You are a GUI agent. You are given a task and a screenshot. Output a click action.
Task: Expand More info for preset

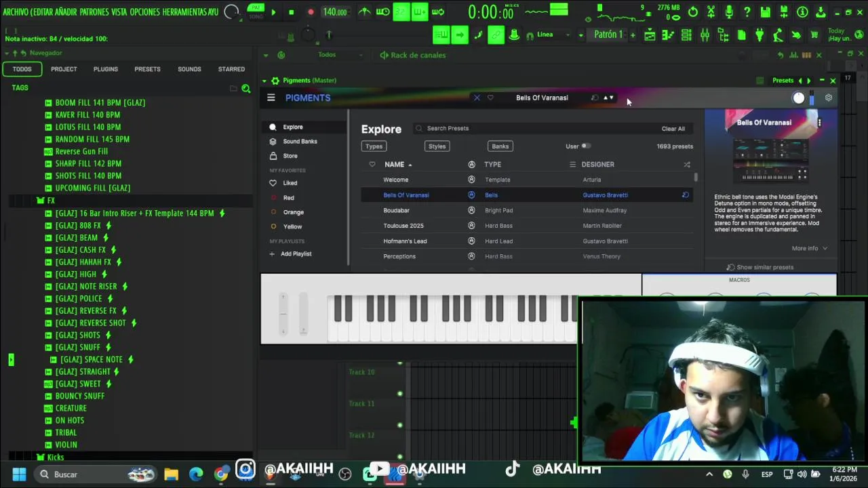[x=810, y=249]
